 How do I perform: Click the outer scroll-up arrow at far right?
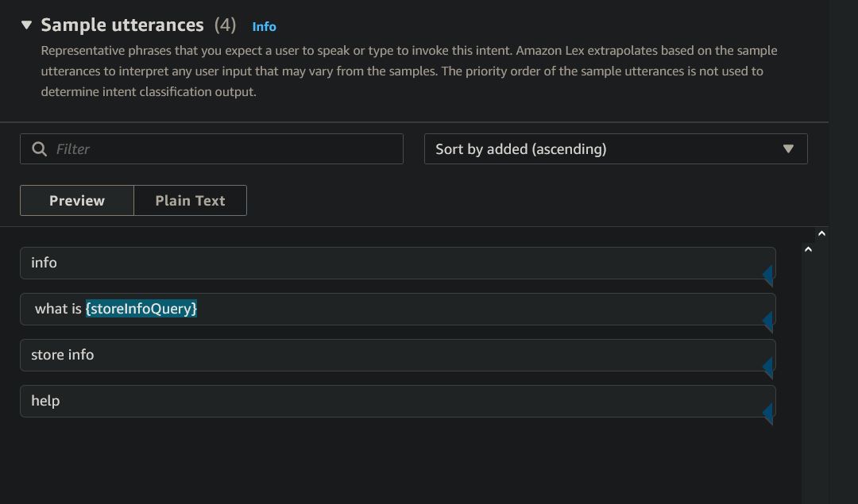pos(821,233)
